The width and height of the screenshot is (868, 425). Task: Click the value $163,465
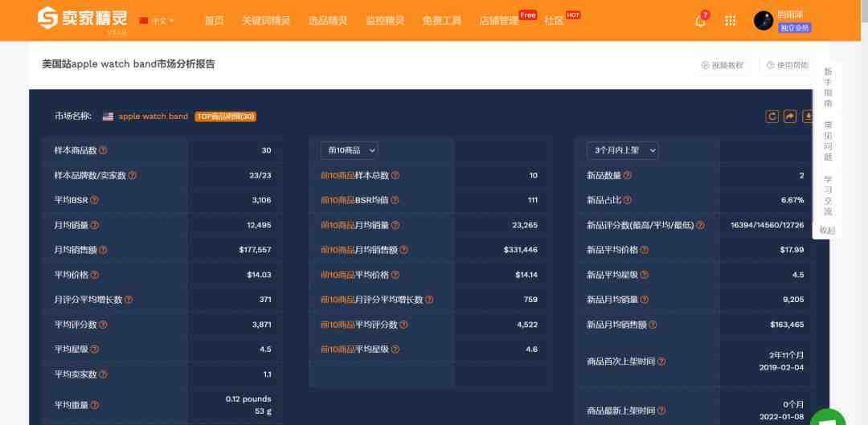(x=787, y=325)
